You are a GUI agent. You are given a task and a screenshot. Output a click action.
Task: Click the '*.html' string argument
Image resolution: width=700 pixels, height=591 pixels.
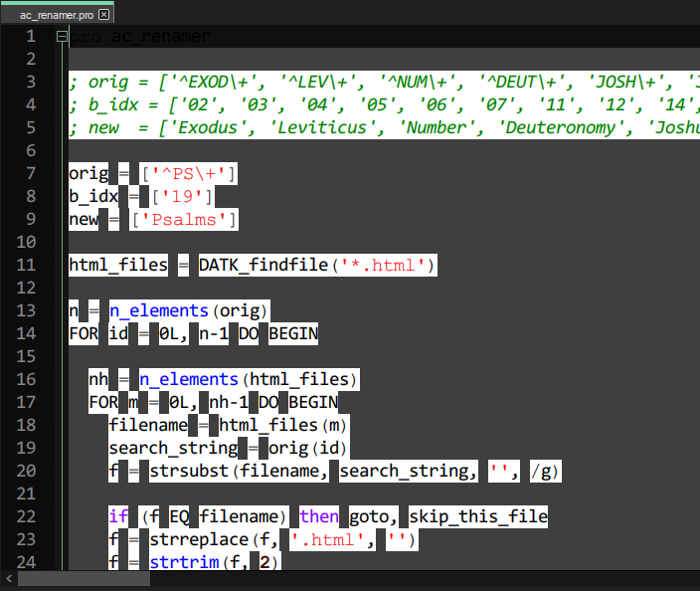(382, 266)
